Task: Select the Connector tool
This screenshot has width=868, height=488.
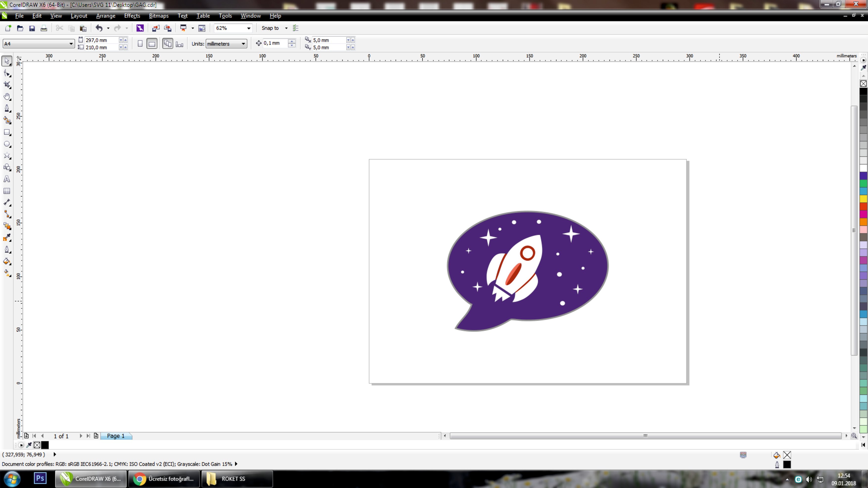Action: click(x=7, y=214)
